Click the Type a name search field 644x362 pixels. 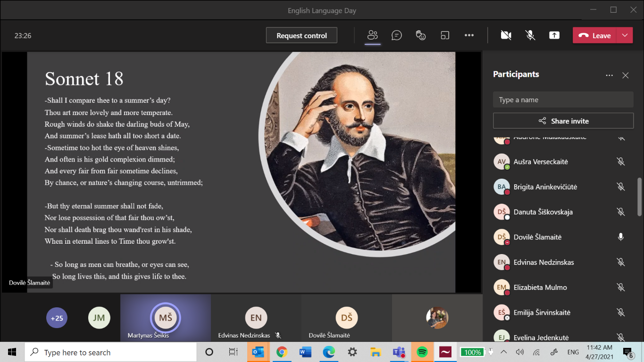563,100
